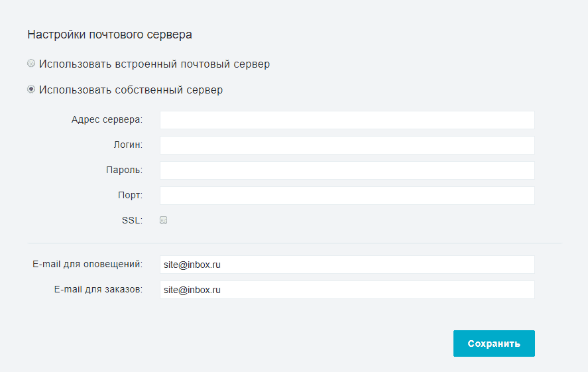Screen dimensions: 588x372
Task: Focus the 'Пароль' input field
Action: [347, 170]
